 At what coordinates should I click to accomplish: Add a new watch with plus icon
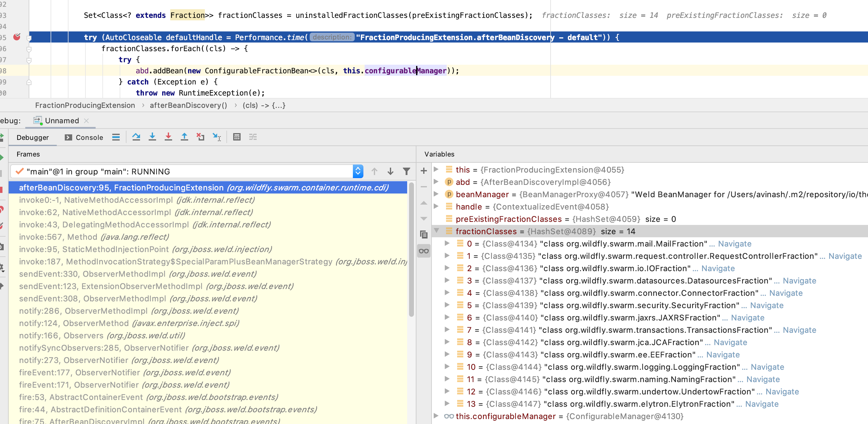424,171
